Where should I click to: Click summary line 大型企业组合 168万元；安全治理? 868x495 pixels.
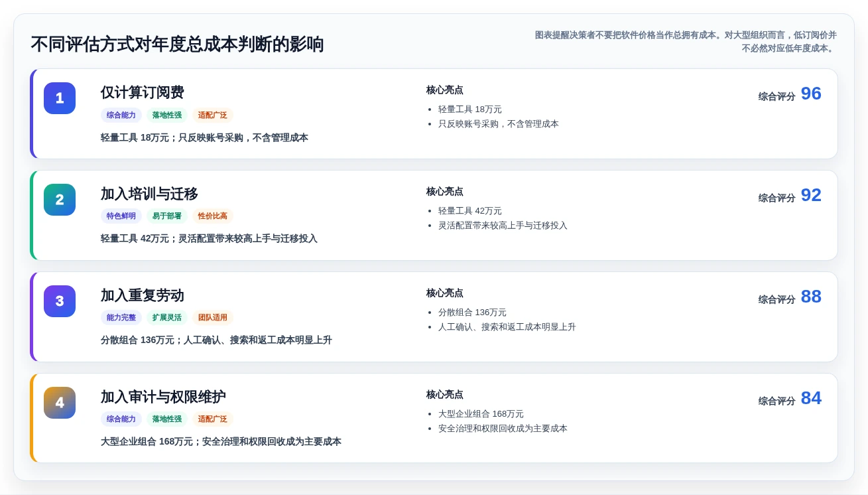point(221,442)
